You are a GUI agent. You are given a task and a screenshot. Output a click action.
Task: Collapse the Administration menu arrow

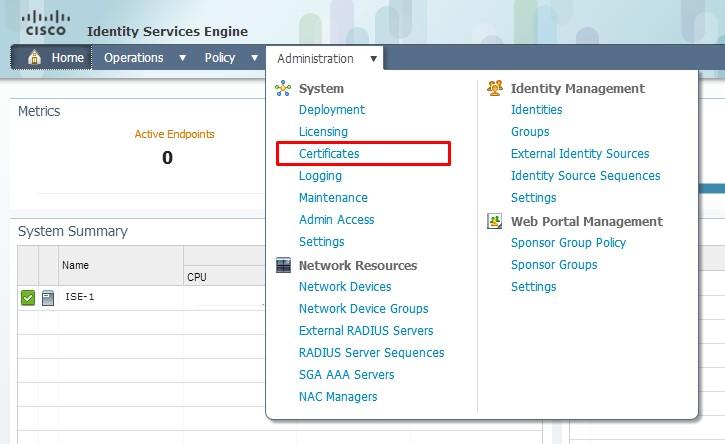point(374,59)
